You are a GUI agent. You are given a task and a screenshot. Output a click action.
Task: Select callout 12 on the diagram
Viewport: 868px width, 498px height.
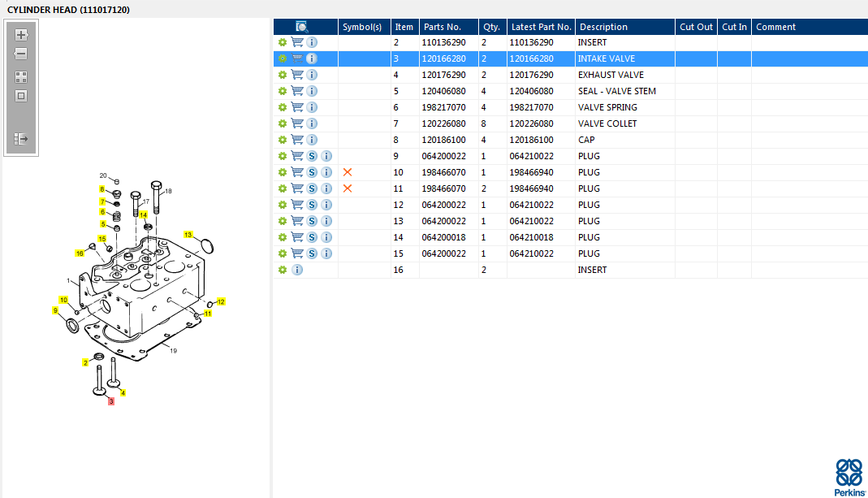tap(221, 302)
